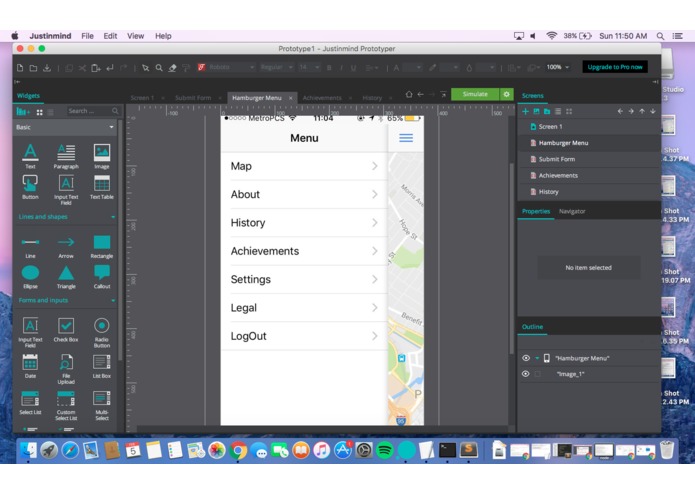695x494 pixels.
Task: Select Screen 1 in Screens list
Action: coord(589,127)
